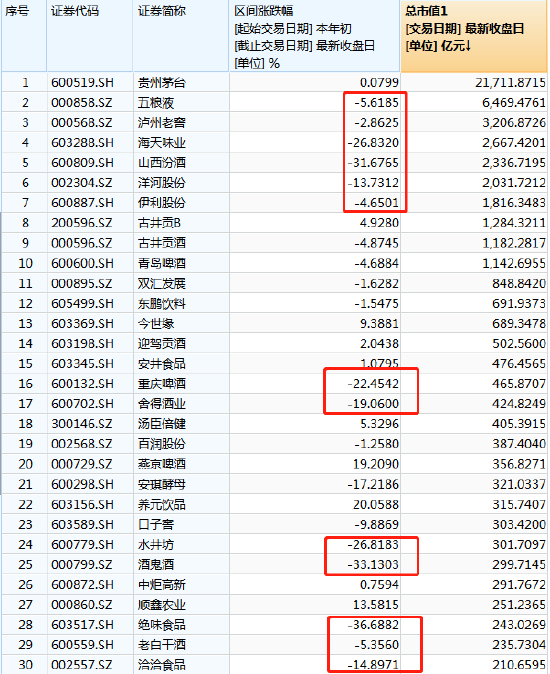Click change value 20.0588
The image size is (550, 674).
tap(376, 505)
